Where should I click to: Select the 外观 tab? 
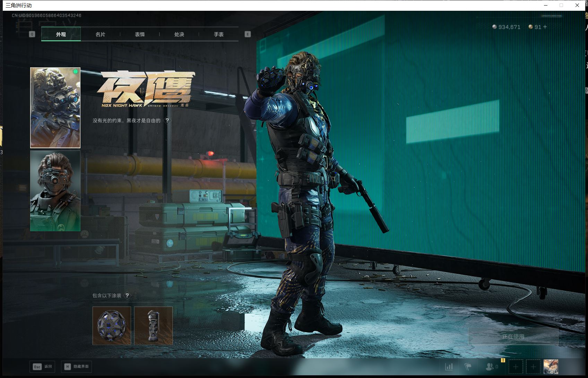click(61, 34)
